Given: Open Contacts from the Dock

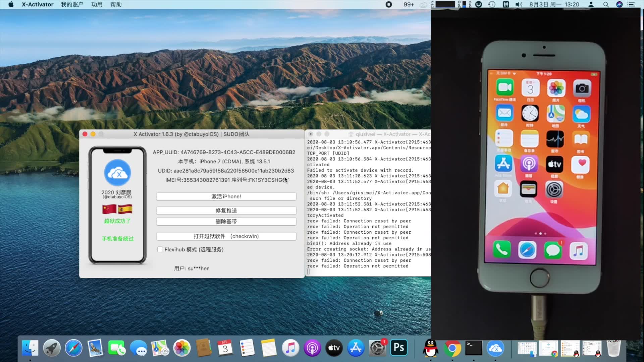Looking at the screenshot, I should tap(204, 348).
